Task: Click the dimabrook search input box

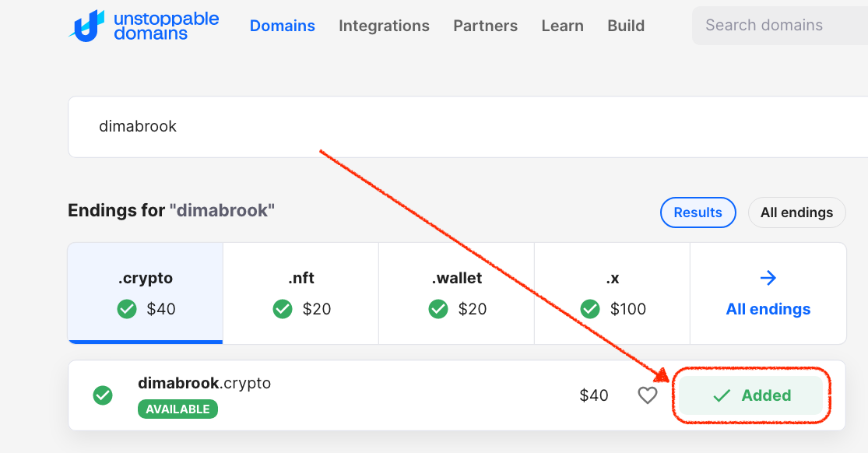Action: pyautogui.click(x=468, y=127)
